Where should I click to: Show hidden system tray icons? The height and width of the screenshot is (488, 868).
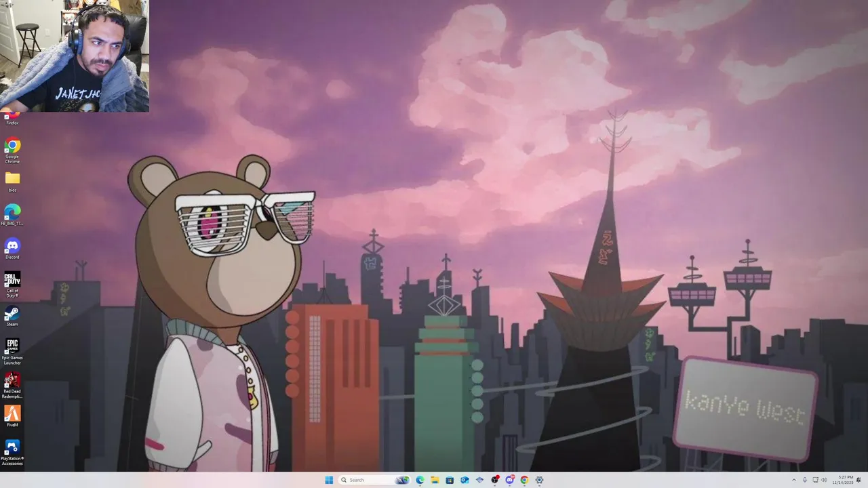[794, 480]
